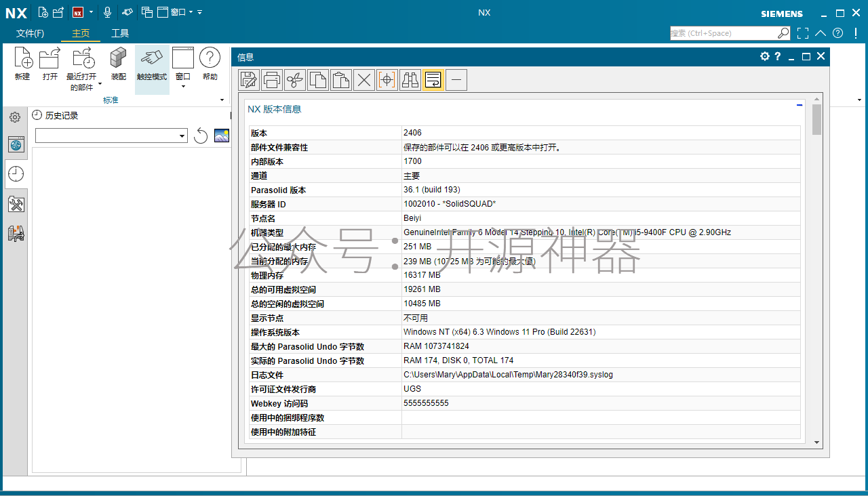Click the 物理内存 value 16317 MB
The width and height of the screenshot is (868, 496).
point(422,275)
